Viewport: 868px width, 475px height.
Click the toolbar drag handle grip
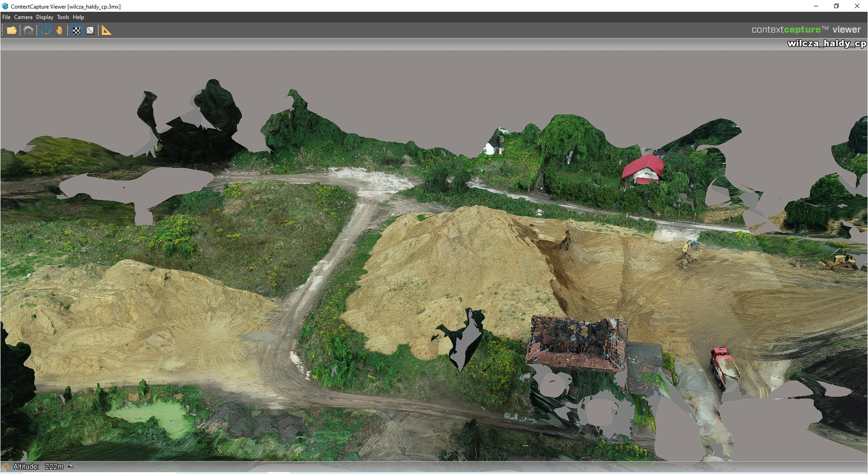[x=3, y=30]
